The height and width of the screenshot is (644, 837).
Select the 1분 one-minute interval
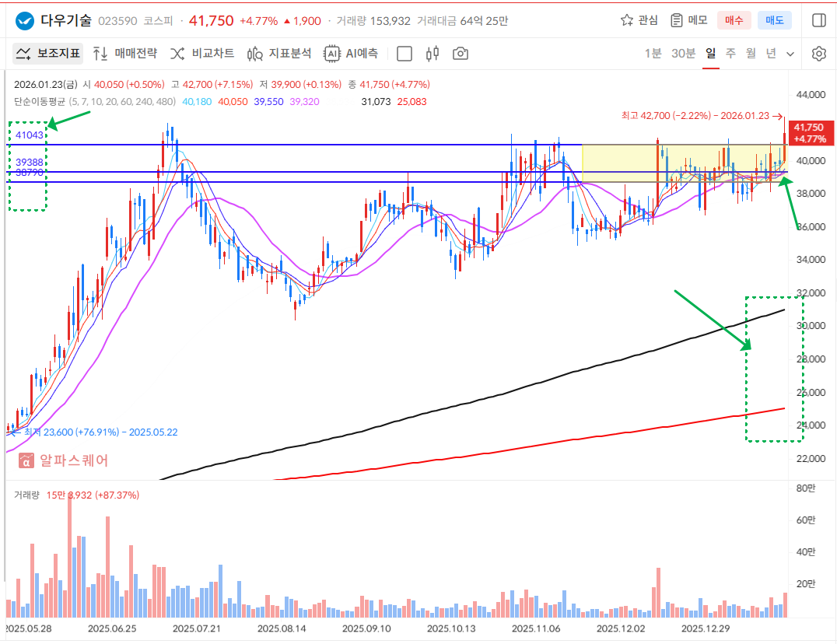click(653, 54)
